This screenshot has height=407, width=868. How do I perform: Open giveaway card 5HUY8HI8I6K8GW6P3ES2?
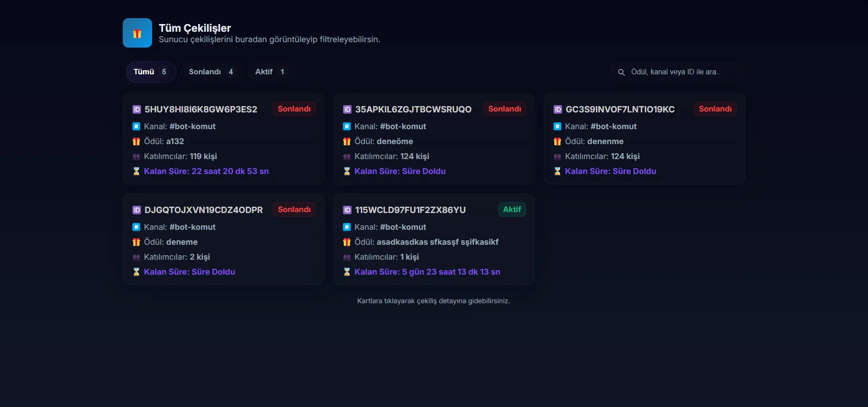coord(223,139)
